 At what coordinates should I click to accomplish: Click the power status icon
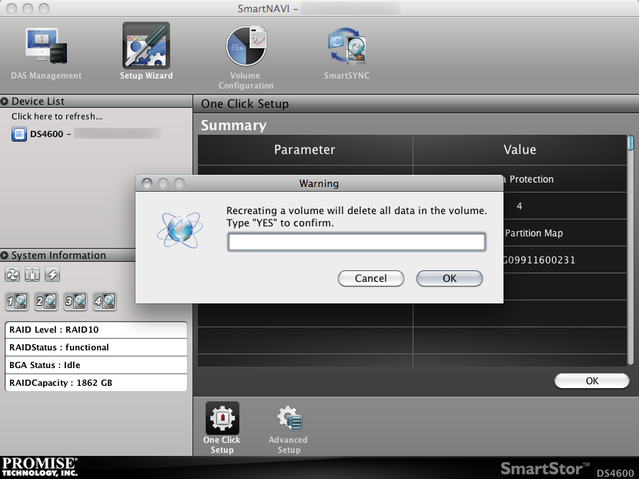click(52, 275)
